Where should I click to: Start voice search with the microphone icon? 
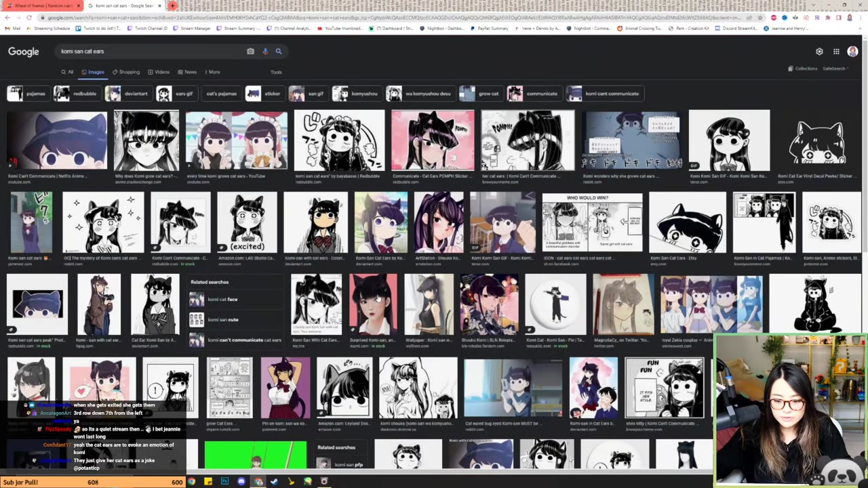(x=265, y=51)
